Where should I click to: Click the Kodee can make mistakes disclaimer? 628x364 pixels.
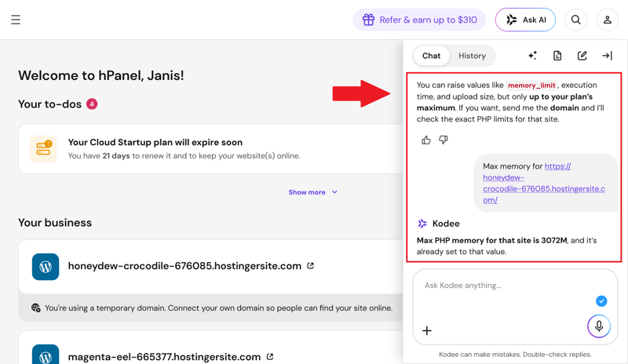click(515, 355)
